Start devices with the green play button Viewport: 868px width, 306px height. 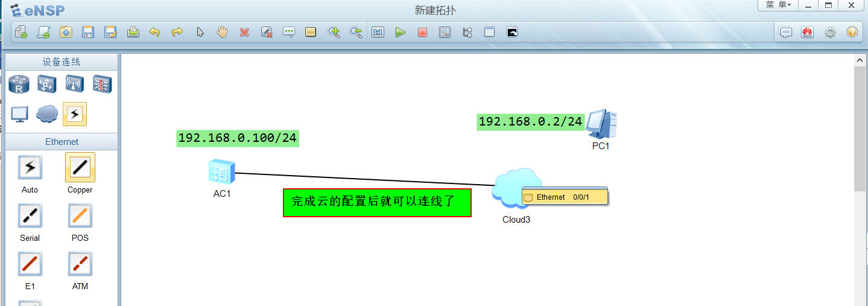(400, 32)
